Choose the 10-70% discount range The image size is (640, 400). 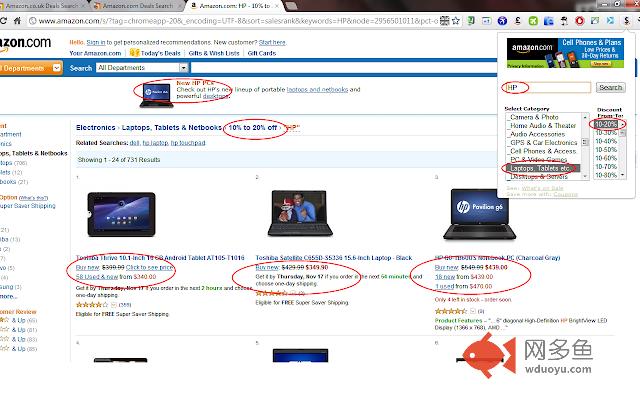coord(606,167)
